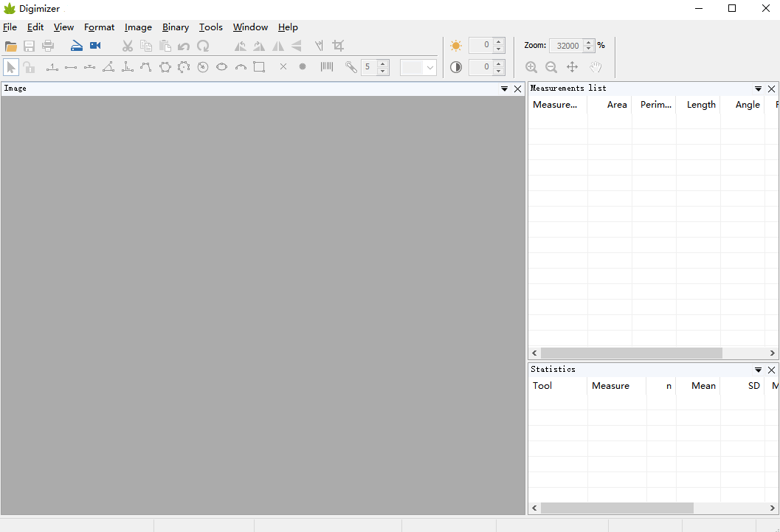Click the Redo arrow icon
This screenshot has width=780, height=532.
point(202,46)
